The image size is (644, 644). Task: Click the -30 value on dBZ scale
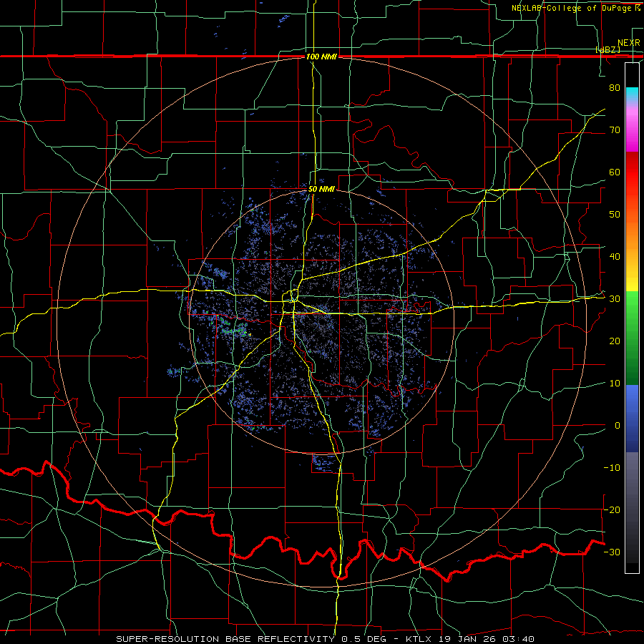coord(612,552)
